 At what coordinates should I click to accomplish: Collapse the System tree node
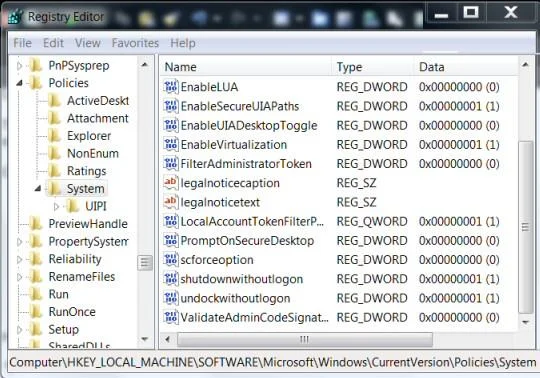coord(38,188)
